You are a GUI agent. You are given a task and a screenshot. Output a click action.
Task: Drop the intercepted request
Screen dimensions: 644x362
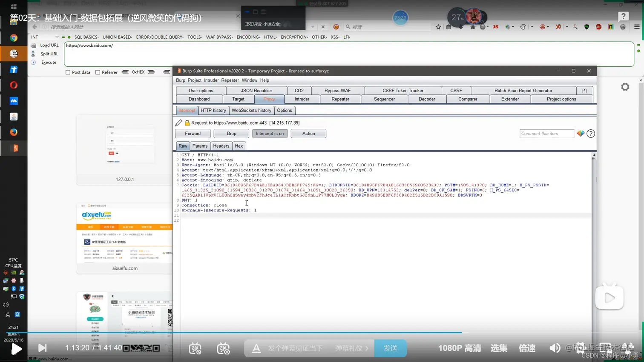231,134
